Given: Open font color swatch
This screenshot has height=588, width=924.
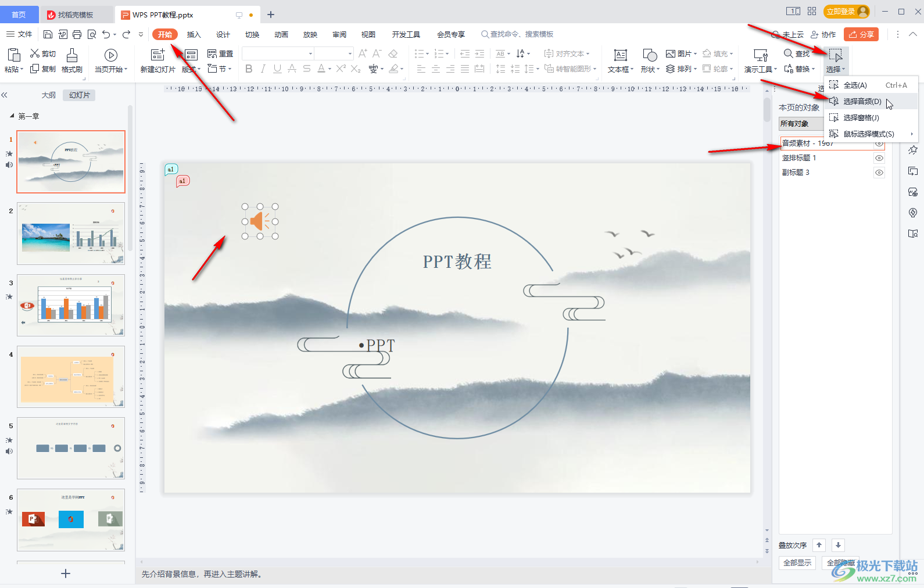Looking at the screenshot, I should pyautogui.click(x=321, y=69).
